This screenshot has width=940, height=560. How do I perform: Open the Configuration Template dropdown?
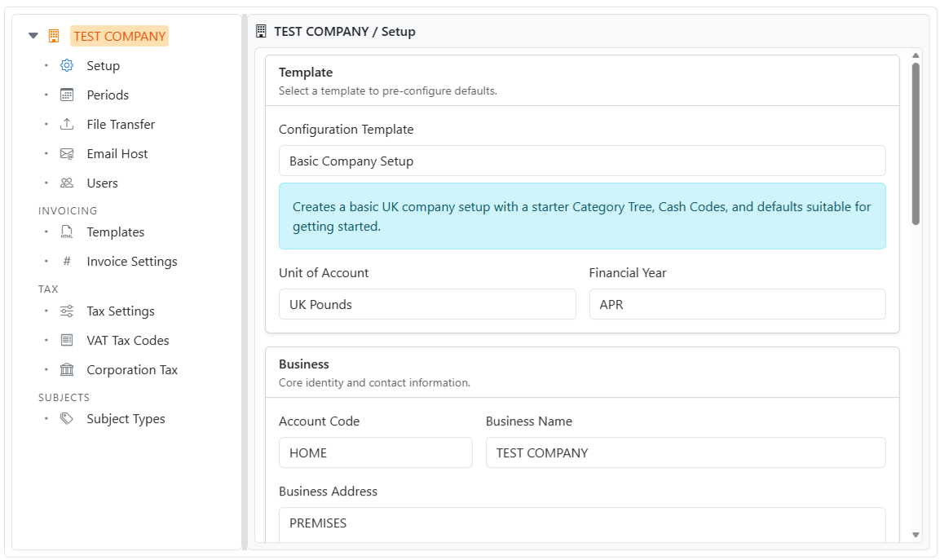click(x=582, y=161)
